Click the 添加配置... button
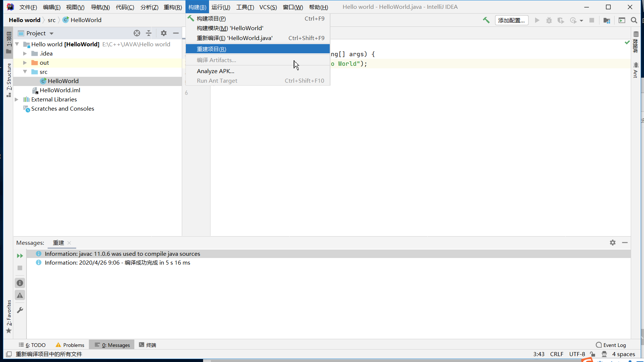Viewport: 644px width, 362px height. coord(512,20)
